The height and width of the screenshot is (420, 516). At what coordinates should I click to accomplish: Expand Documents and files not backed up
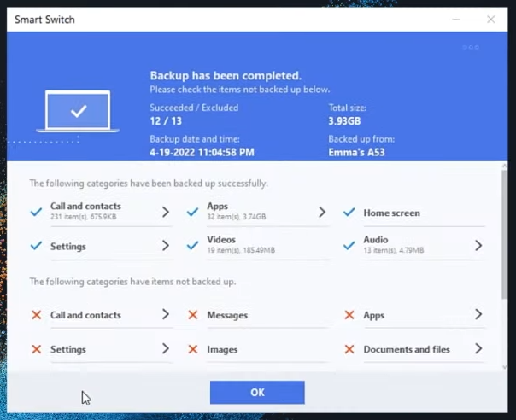click(x=478, y=348)
